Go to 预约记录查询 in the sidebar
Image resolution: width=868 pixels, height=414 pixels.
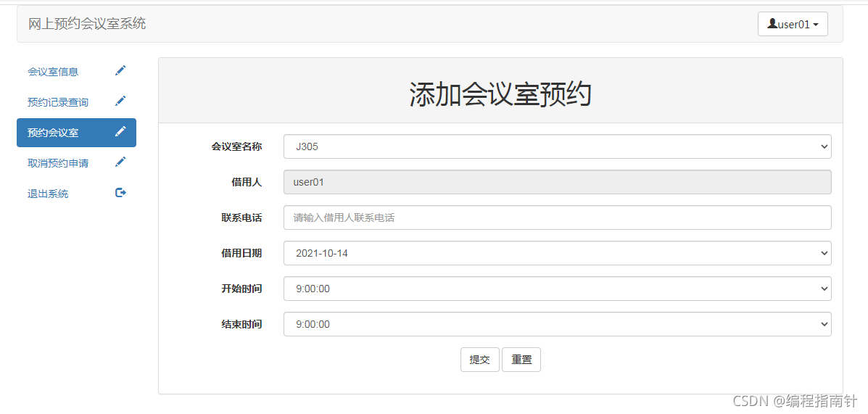pyautogui.click(x=76, y=102)
